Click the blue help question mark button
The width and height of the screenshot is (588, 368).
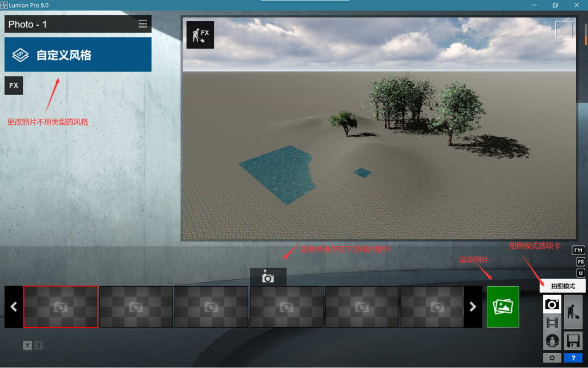[573, 358]
